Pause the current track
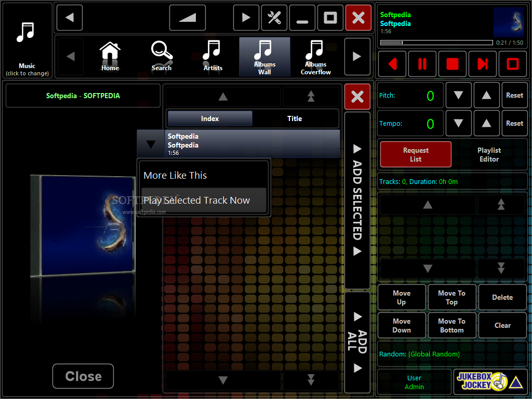Viewport: 532px width, 399px height. pos(422,64)
